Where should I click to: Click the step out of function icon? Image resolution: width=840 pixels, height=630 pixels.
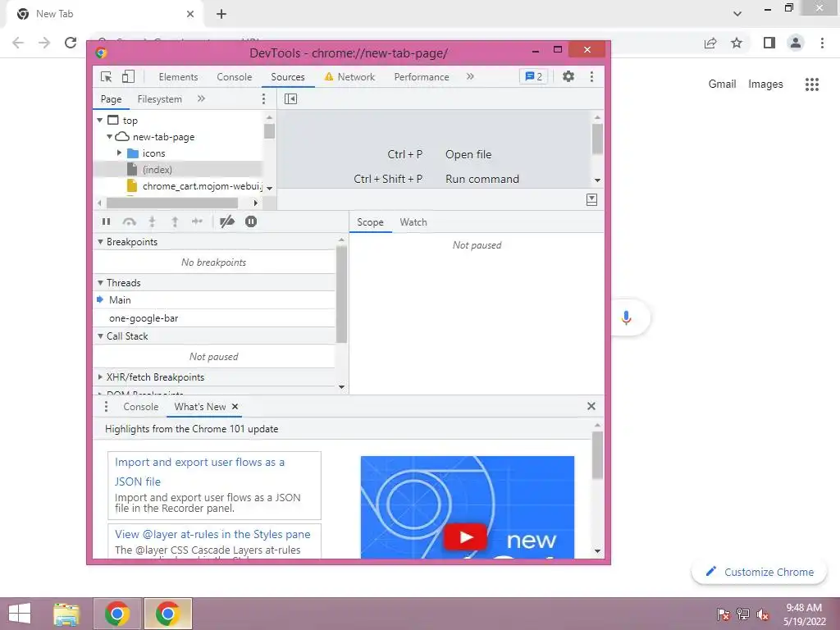pyautogui.click(x=175, y=221)
